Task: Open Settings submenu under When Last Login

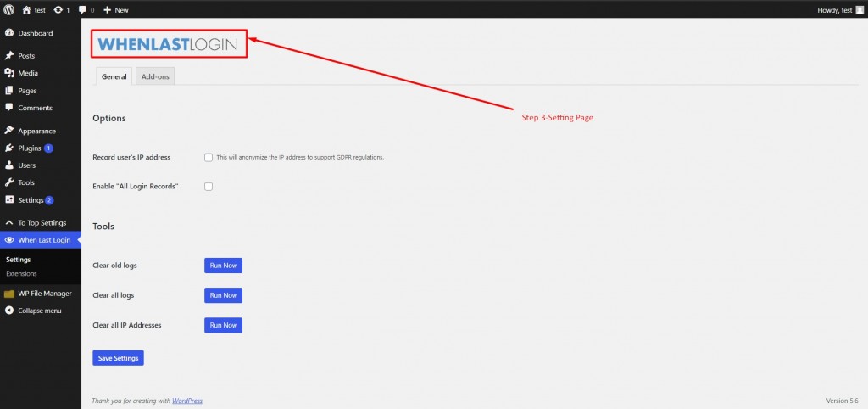Action: [x=19, y=260]
